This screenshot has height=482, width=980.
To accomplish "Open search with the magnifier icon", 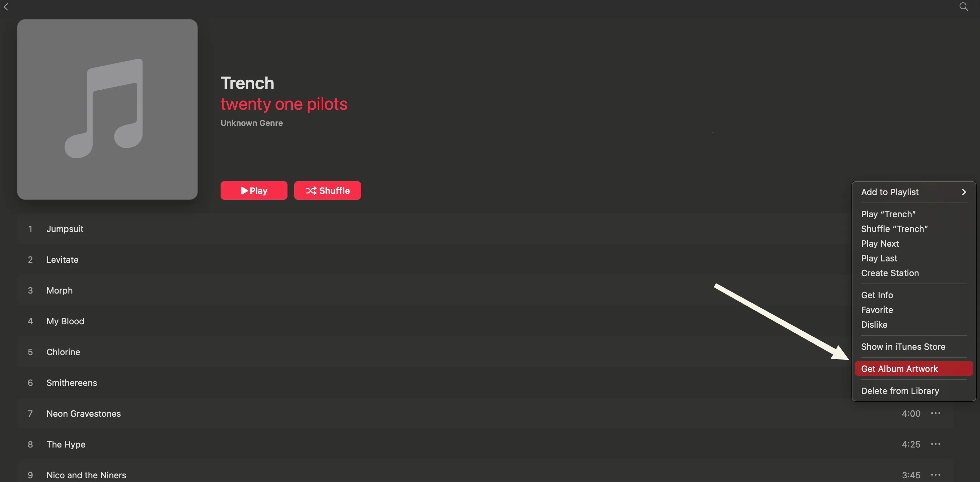I will [963, 6].
